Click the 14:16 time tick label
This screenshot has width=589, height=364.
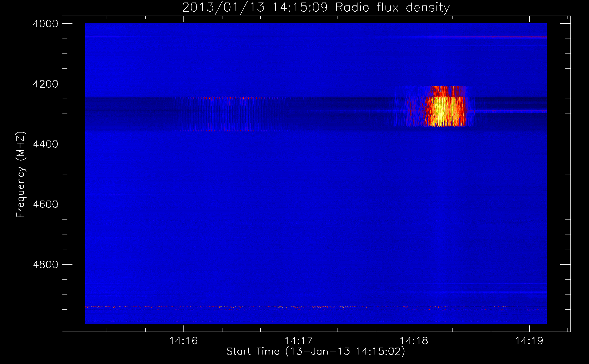(x=183, y=341)
